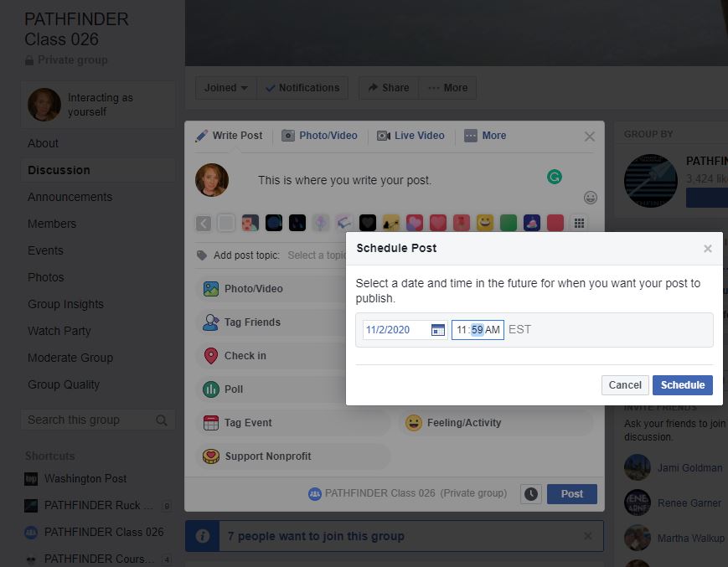Select the plain white background swatch
The width and height of the screenshot is (728, 567).
pyautogui.click(x=226, y=223)
